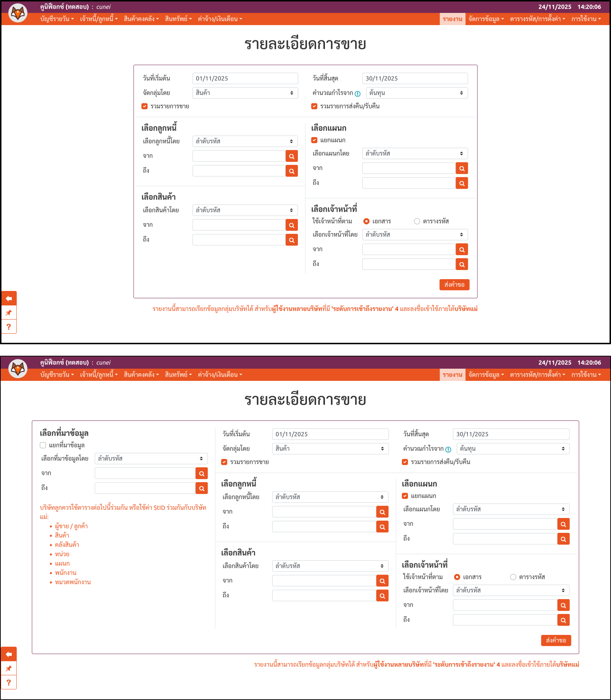Click lower form's เลือกเจ้าหน้าที่ 'ถึง' search icon

click(x=563, y=620)
